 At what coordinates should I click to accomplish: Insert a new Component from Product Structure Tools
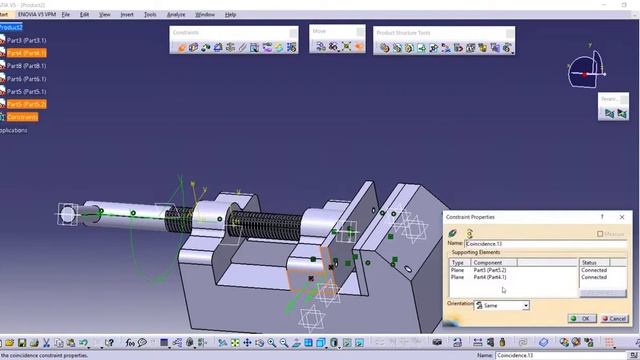coord(384,48)
